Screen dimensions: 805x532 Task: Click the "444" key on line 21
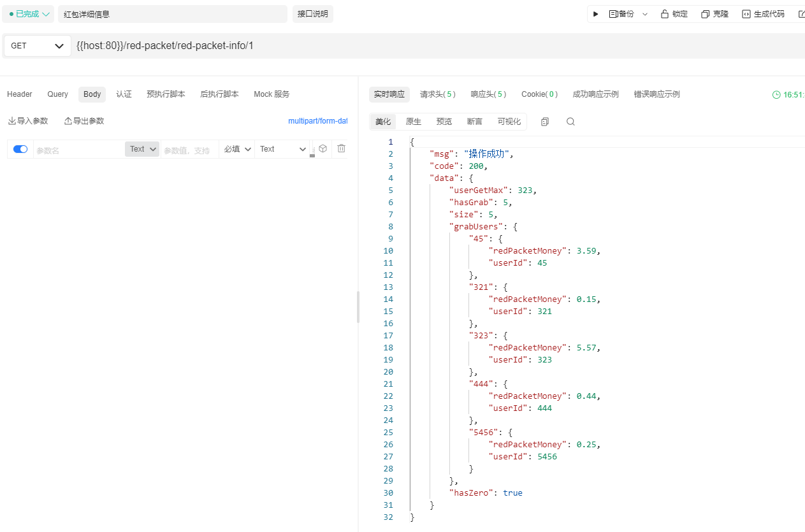(x=481, y=384)
